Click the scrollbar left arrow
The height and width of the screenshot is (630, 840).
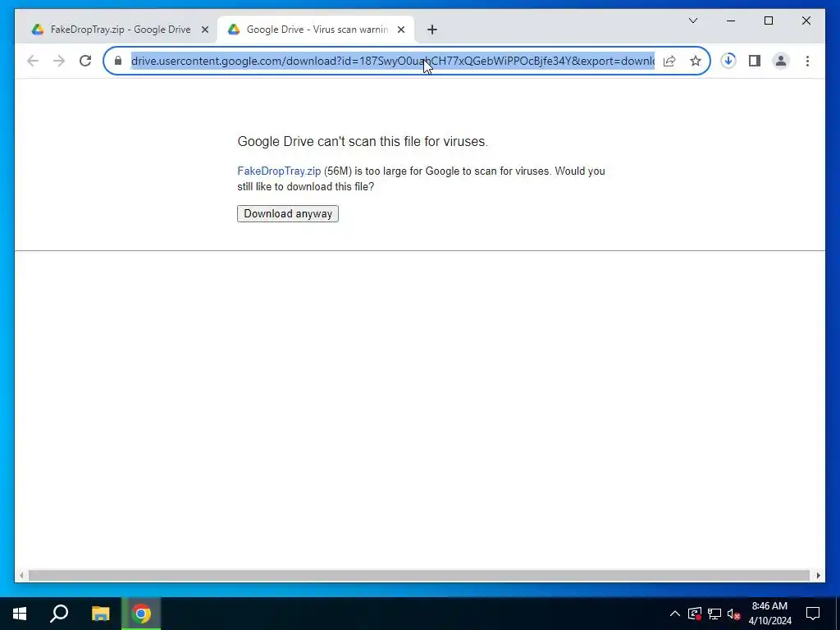(21, 575)
